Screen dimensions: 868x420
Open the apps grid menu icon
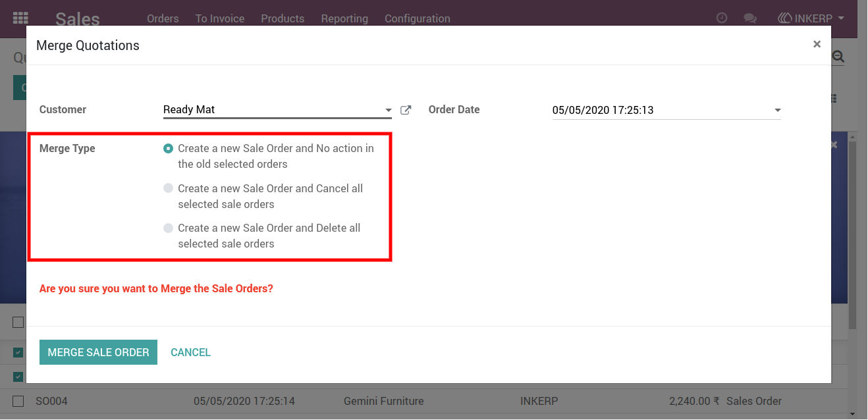(x=20, y=18)
